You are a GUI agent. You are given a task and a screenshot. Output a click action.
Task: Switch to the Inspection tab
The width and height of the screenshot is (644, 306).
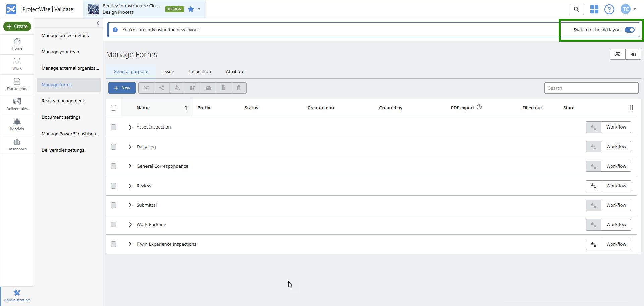[x=200, y=71]
